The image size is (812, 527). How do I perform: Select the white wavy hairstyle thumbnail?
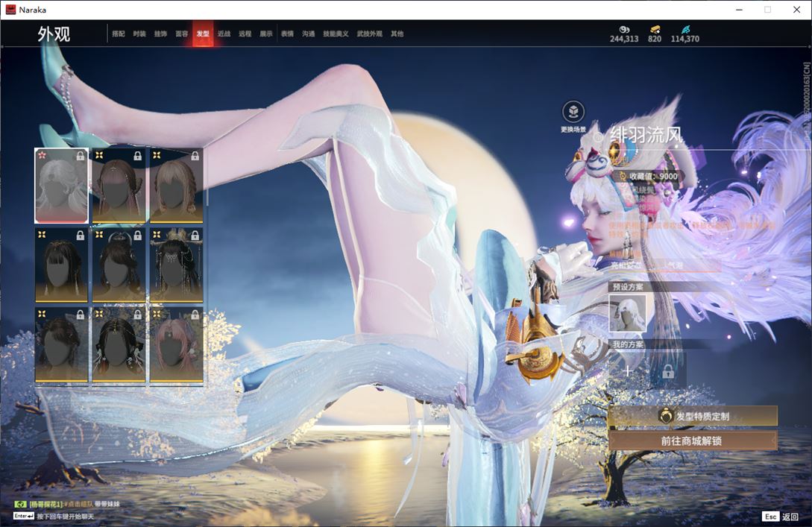tap(61, 186)
